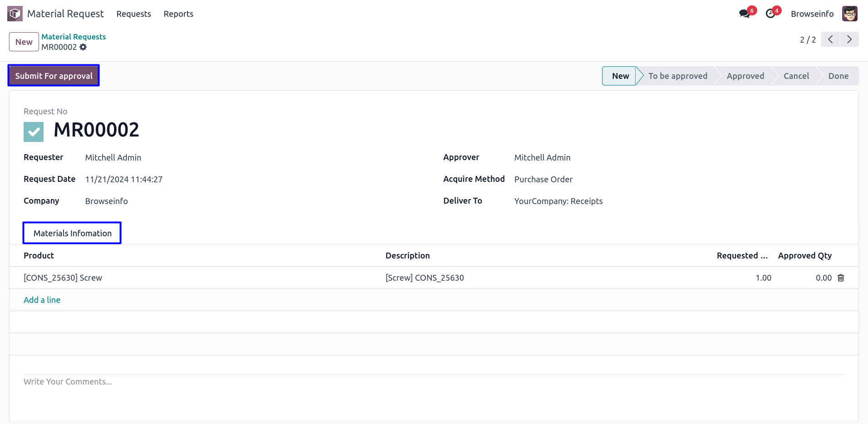Open the Reports menu
The height and width of the screenshot is (424, 868).
178,14
